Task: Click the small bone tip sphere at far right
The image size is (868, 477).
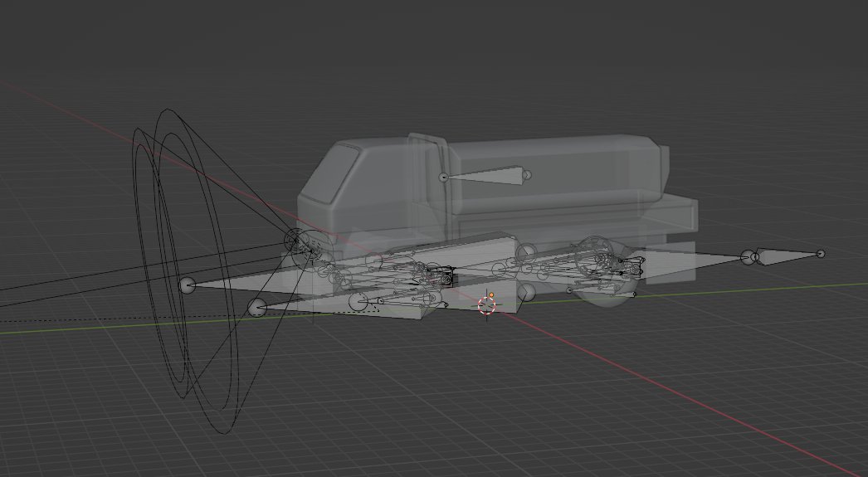Action: (x=821, y=254)
